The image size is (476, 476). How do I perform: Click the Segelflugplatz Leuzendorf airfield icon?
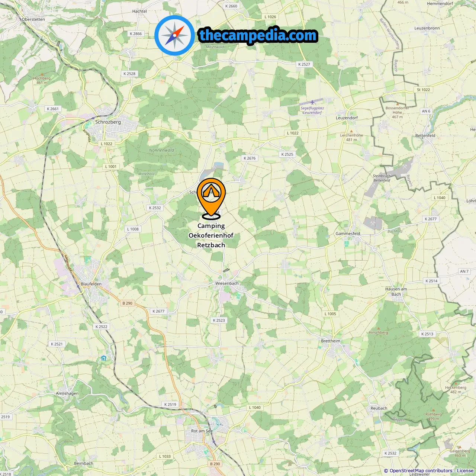(312, 102)
